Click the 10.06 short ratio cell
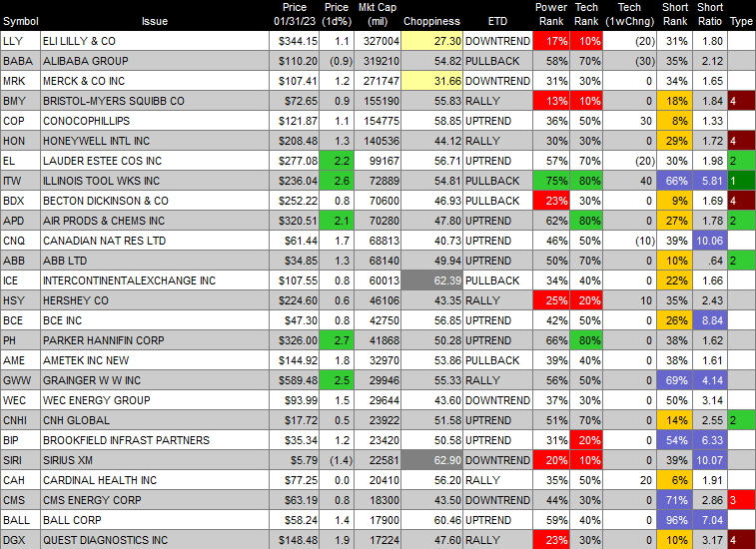 pyautogui.click(x=710, y=241)
